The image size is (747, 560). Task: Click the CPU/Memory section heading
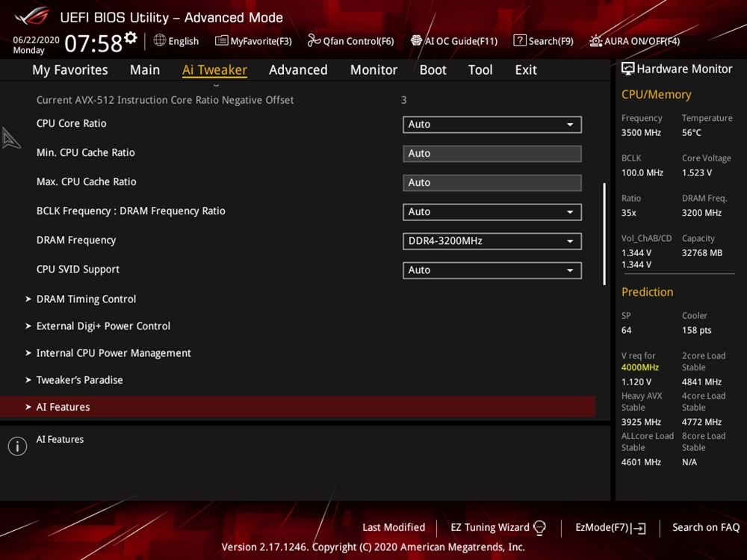pos(656,94)
